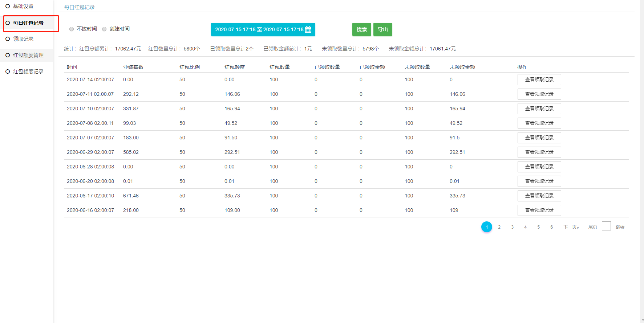Click the 2020-07-14 02:00:07 time cell

90,79
